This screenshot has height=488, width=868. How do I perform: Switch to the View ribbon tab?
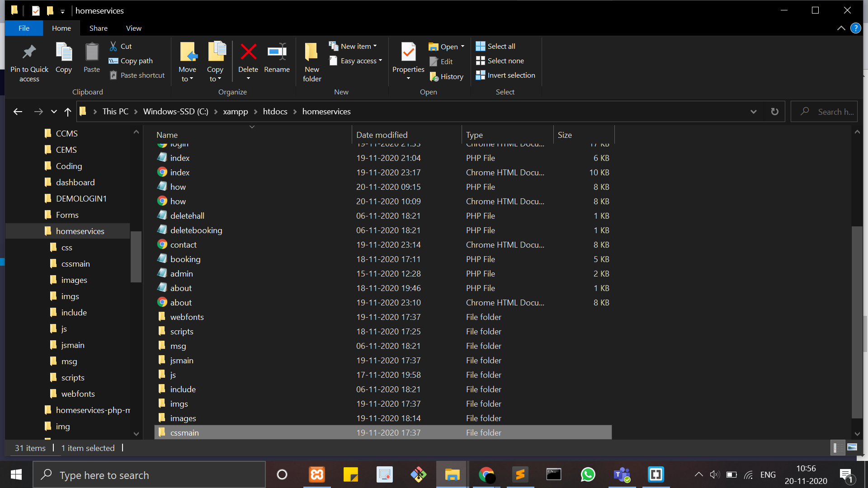coord(133,28)
